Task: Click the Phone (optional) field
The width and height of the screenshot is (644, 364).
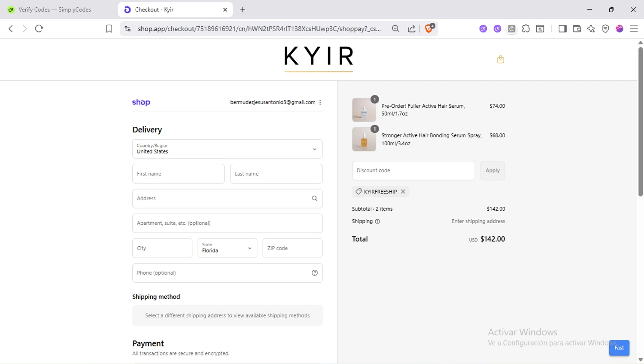Action: click(x=228, y=273)
